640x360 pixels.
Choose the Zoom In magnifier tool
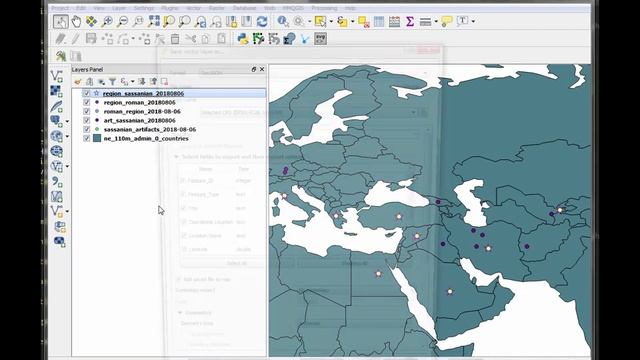click(x=107, y=21)
